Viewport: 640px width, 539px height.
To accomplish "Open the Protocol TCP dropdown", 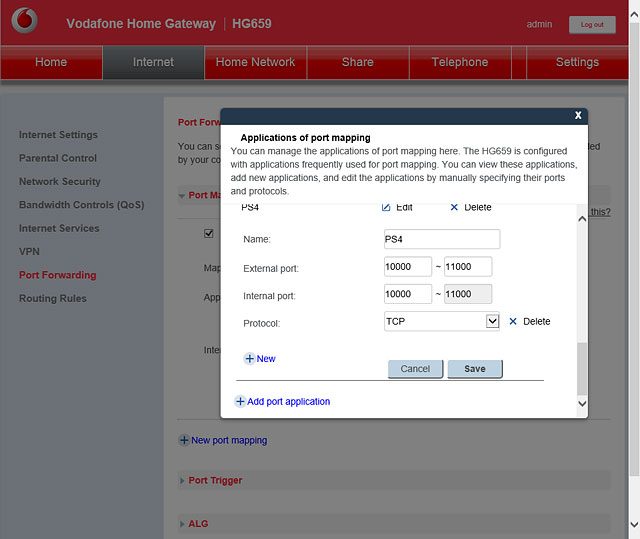I will 492,321.
